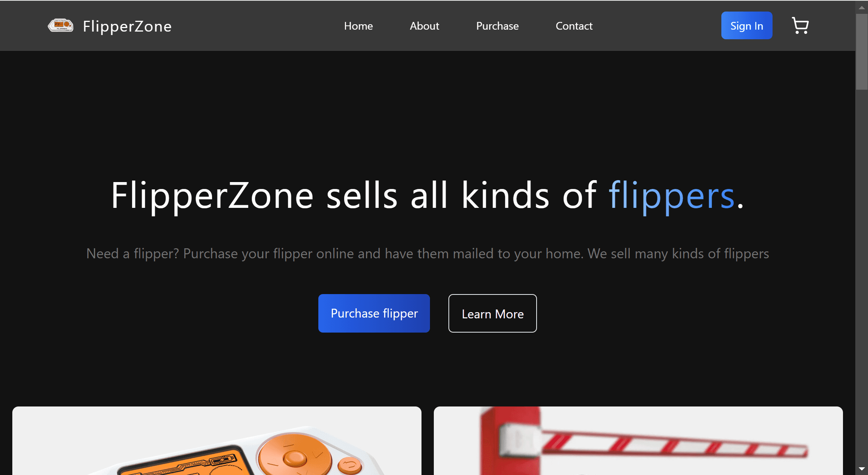Open the About page from navigation
This screenshot has height=475, width=868.
point(424,26)
